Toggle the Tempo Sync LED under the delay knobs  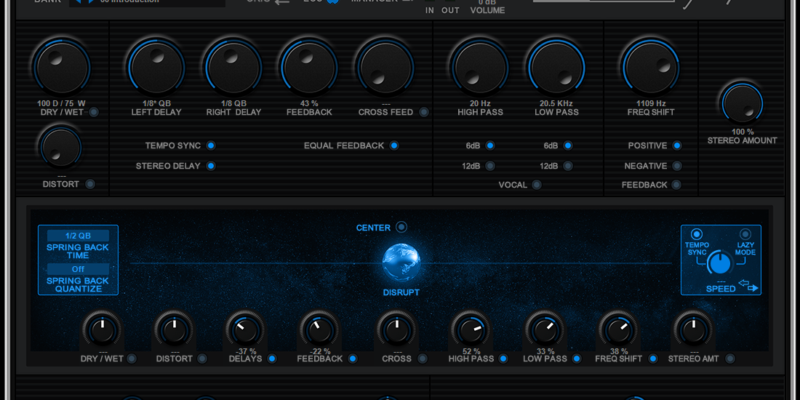211,145
